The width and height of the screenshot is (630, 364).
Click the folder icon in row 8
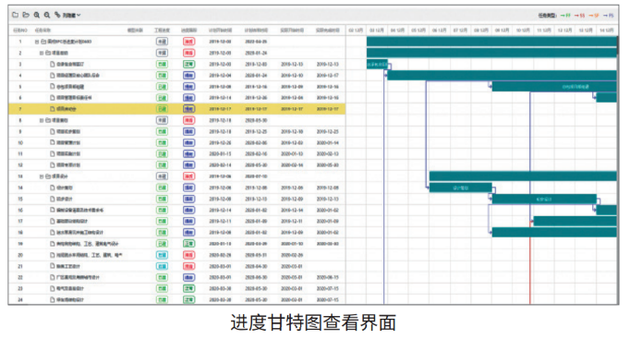(x=48, y=120)
